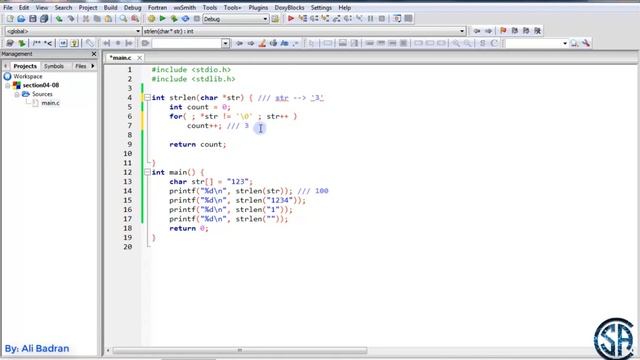Build the project with the gear icon
The width and height of the screenshot is (640, 360).
(151, 19)
